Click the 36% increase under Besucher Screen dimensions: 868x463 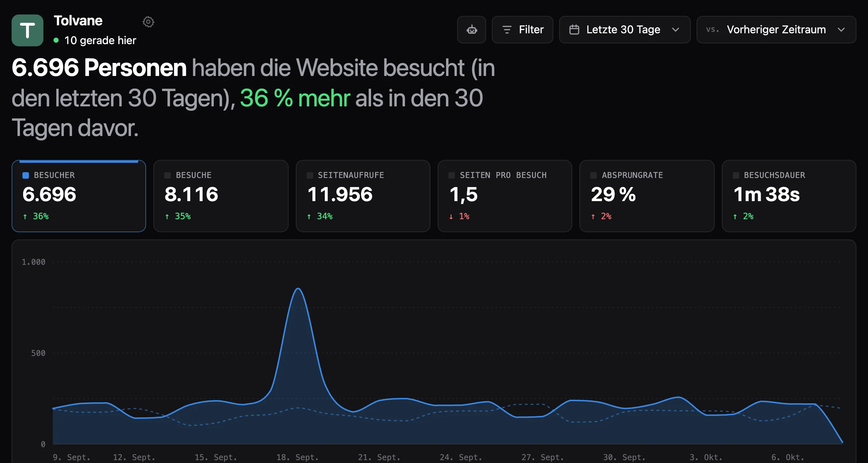point(36,216)
